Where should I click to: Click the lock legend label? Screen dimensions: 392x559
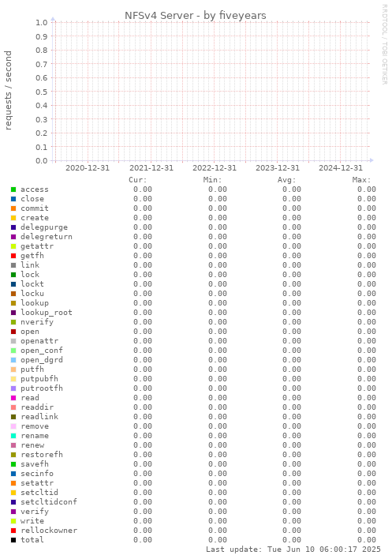click(x=30, y=275)
